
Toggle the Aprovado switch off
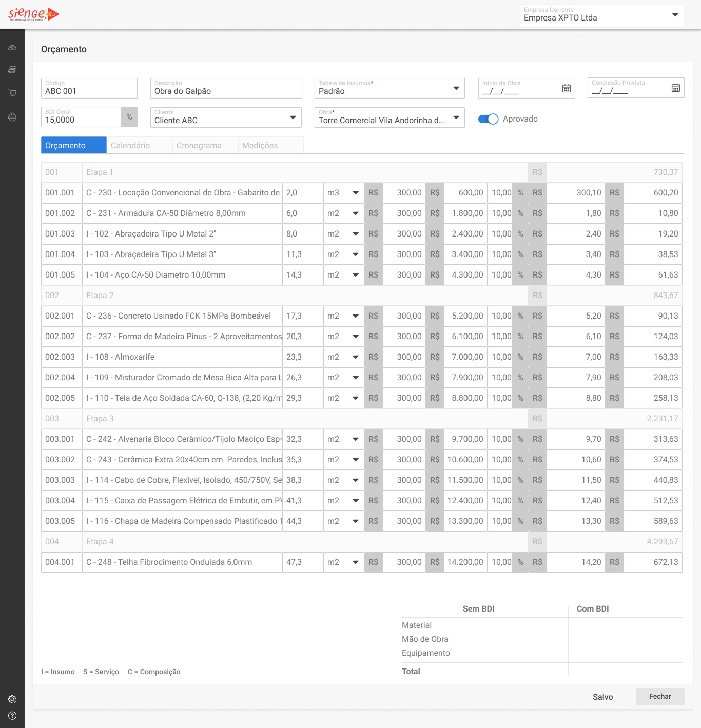[x=488, y=119]
